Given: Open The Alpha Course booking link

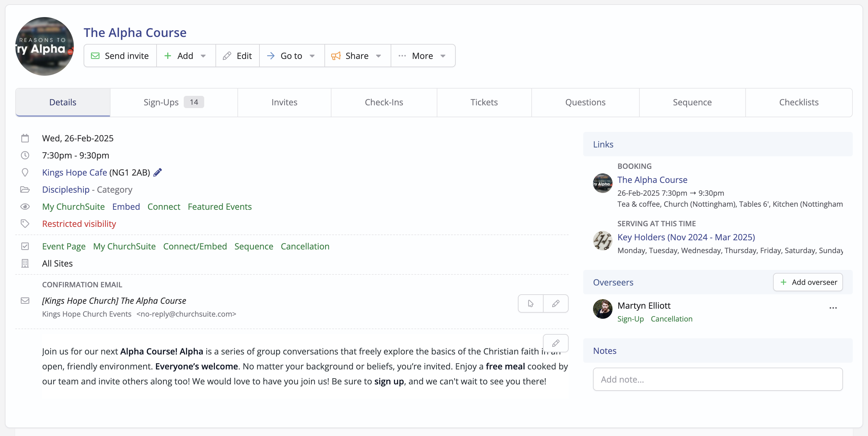Looking at the screenshot, I should click(x=652, y=180).
